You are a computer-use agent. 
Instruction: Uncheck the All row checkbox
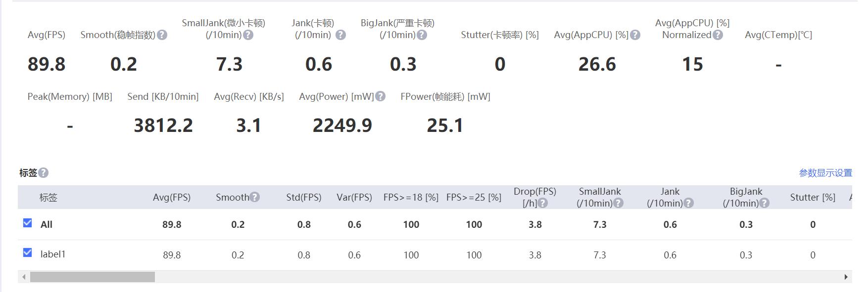[27, 224]
